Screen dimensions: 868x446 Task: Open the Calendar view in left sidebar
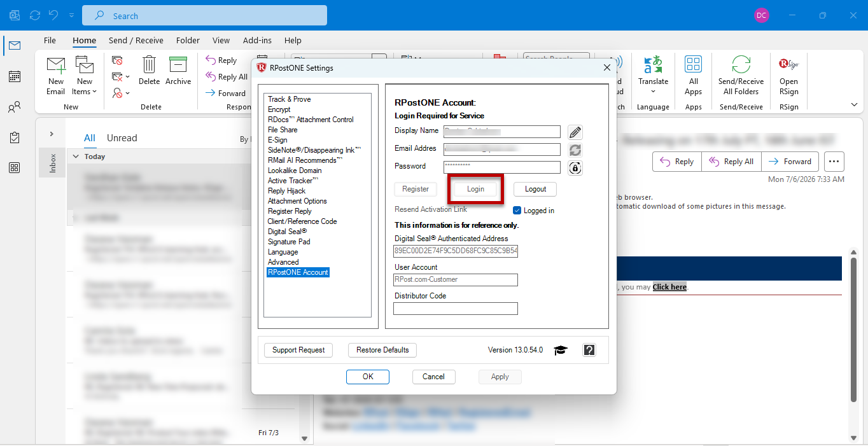[x=14, y=76]
